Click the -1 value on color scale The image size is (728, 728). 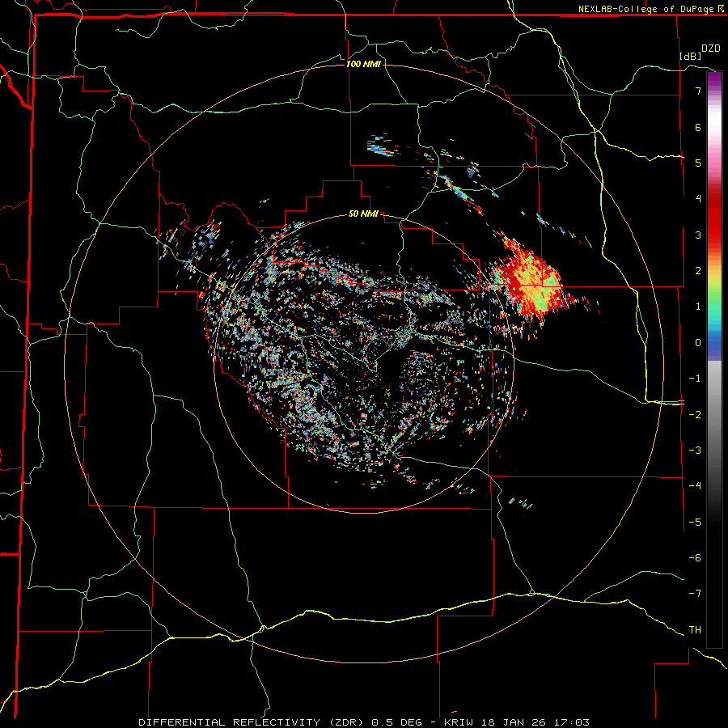click(x=695, y=379)
